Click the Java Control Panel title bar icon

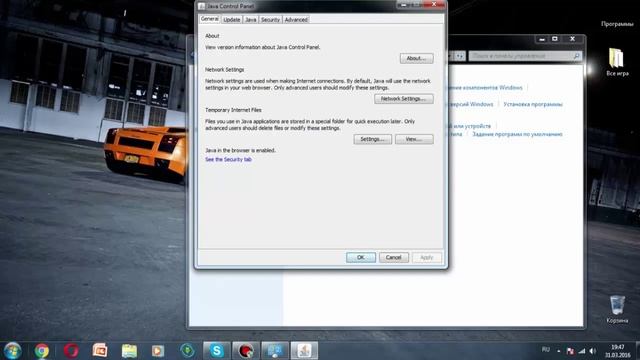pos(202,6)
